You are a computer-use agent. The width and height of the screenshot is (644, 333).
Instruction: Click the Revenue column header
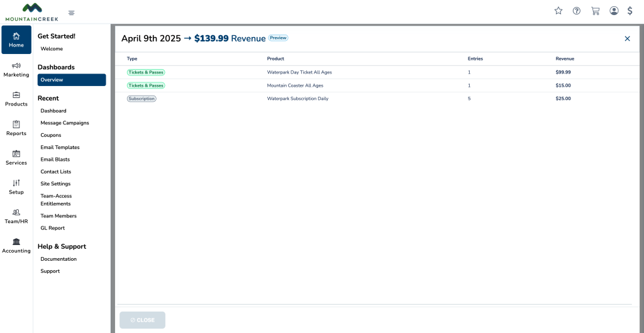565,58
